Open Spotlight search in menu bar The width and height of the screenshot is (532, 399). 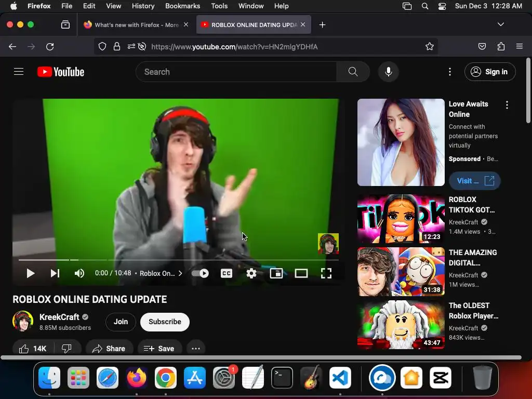[425, 6]
